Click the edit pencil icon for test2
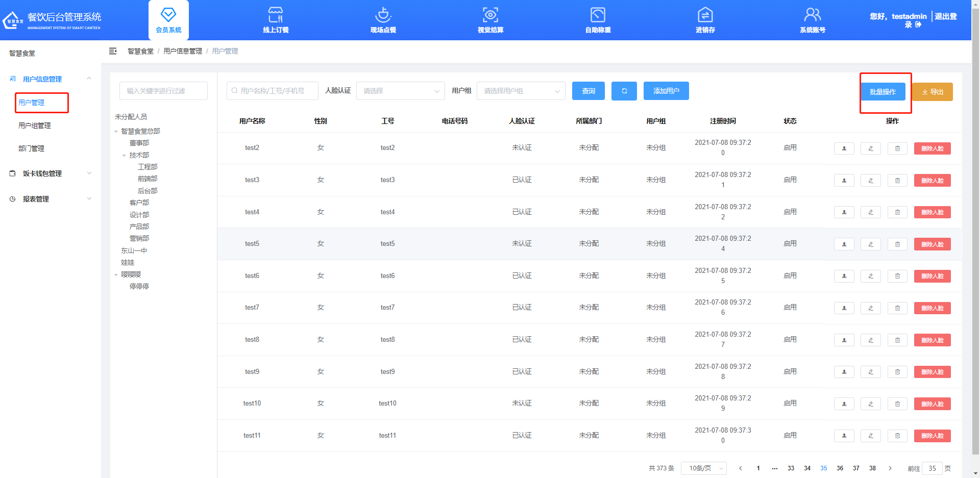The height and width of the screenshot is (478, 980). click(870, 148)
